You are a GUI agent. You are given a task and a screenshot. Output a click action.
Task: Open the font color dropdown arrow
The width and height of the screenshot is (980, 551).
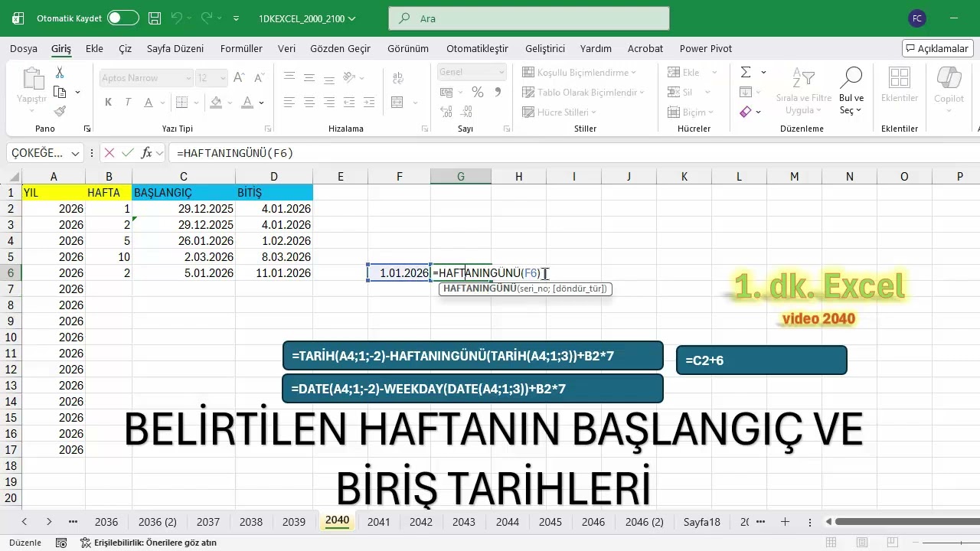point(263,102)
